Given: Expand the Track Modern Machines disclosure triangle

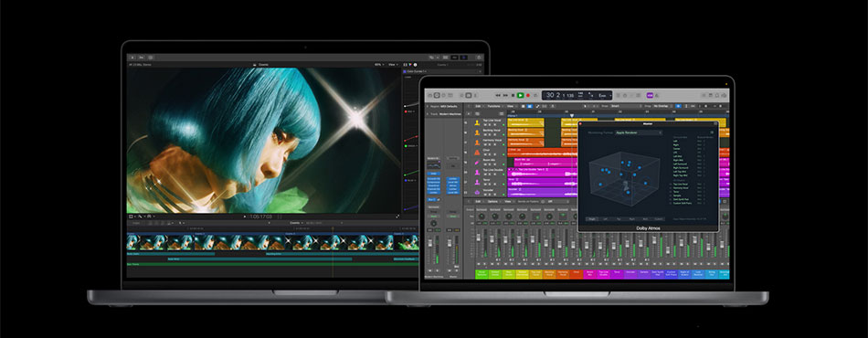Looking at the screenshot, I should point(427,113).
